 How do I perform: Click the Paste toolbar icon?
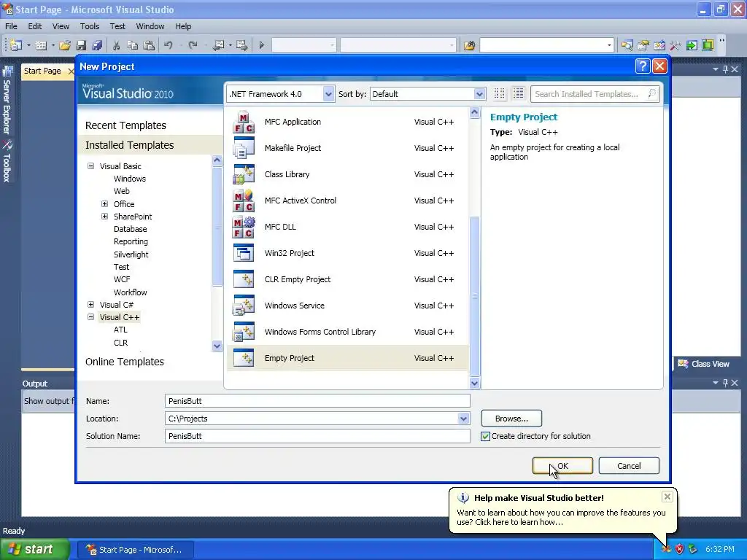coord(149,45)
